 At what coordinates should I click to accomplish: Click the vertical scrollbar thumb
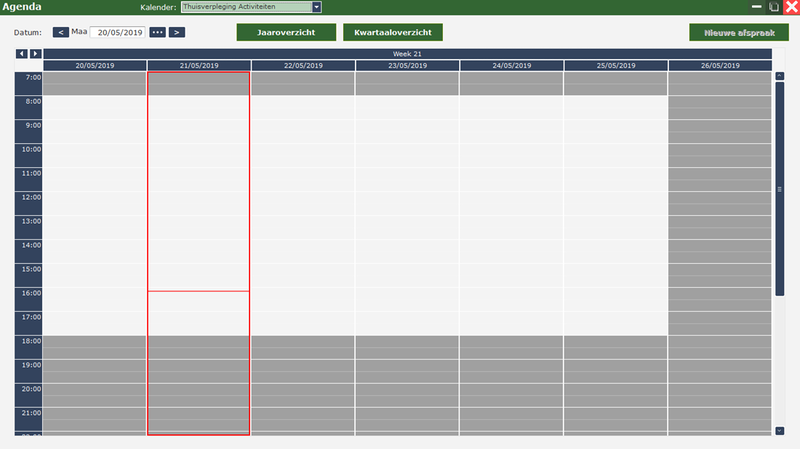[779, 188]
